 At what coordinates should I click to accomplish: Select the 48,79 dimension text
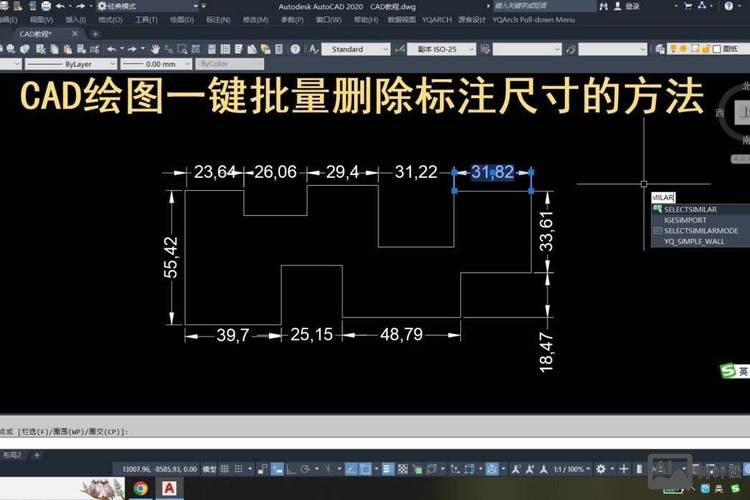[x=401, y=334]
